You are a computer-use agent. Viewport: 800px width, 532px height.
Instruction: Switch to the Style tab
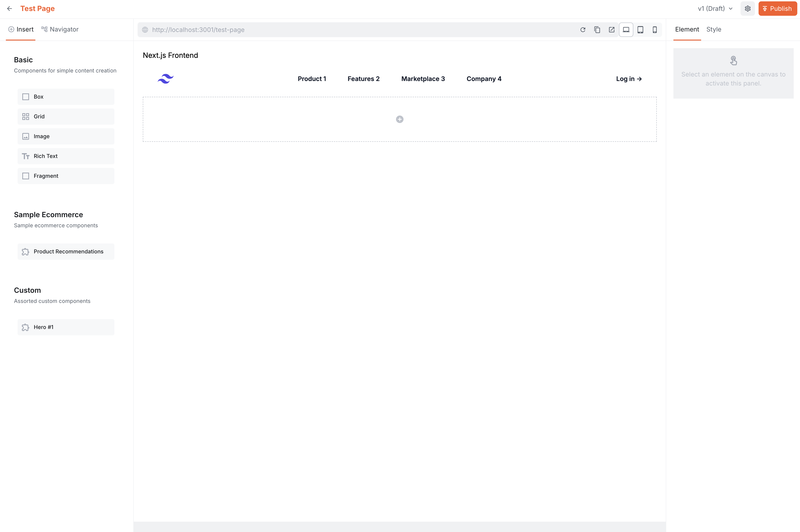pyautogui.click(x=714, y=29)
